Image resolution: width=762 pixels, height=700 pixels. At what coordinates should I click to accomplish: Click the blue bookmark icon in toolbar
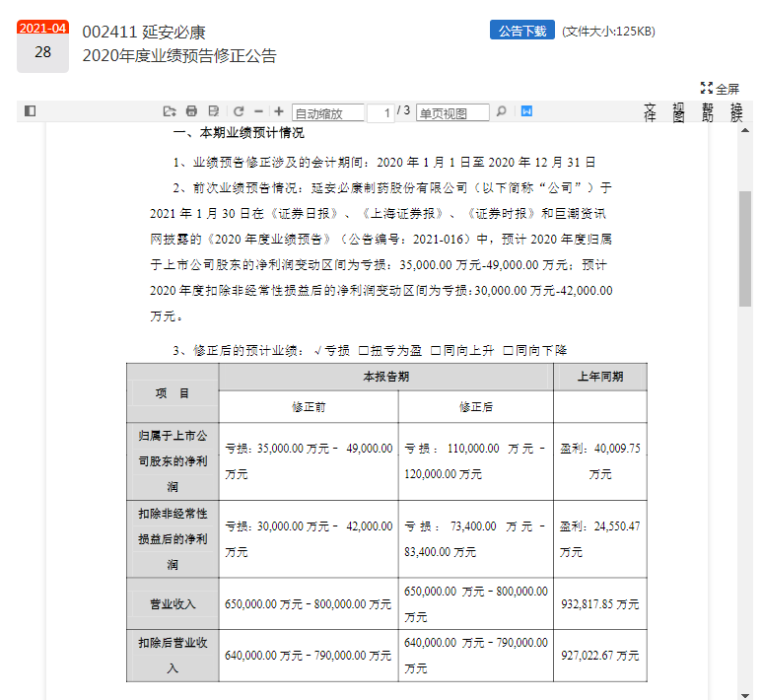[526, 111]
